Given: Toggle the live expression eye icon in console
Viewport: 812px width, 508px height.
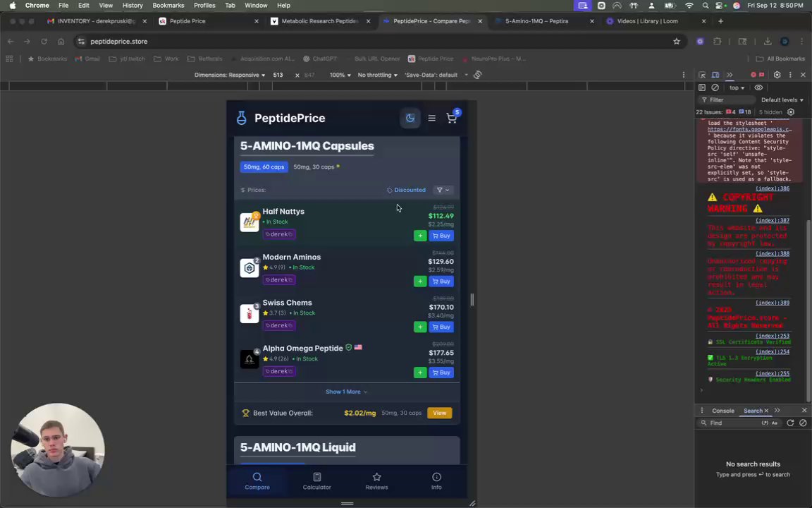Looking at the screenshot, I should (x=758, y=87).
